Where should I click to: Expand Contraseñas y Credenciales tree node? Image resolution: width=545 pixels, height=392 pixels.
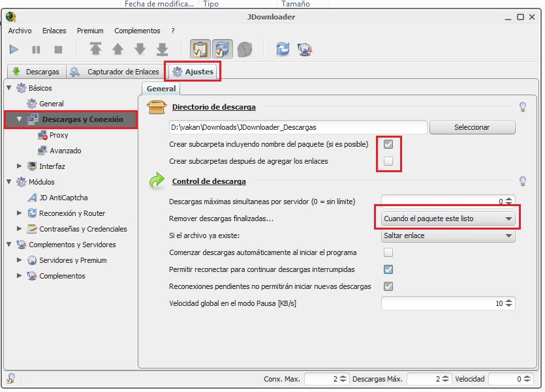pos(20,229)
